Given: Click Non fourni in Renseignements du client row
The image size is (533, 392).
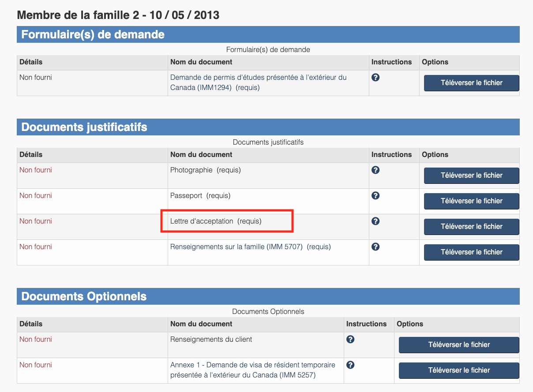Looking at the screenshot, I should coord(36,340).
